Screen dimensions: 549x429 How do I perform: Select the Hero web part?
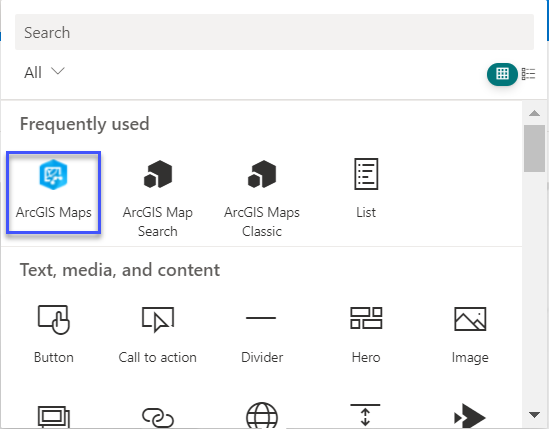366,335
